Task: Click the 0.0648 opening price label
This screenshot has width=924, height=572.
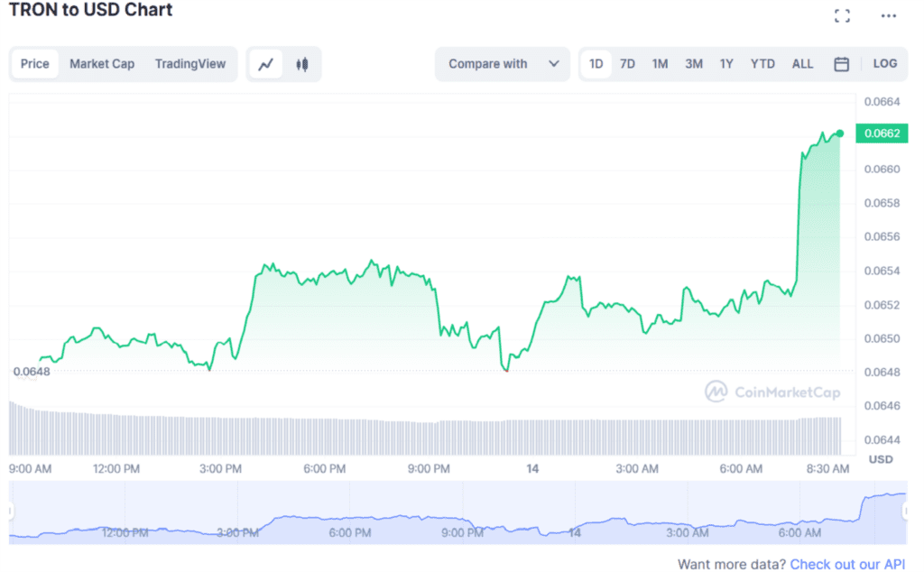Action: pos(32,372)
